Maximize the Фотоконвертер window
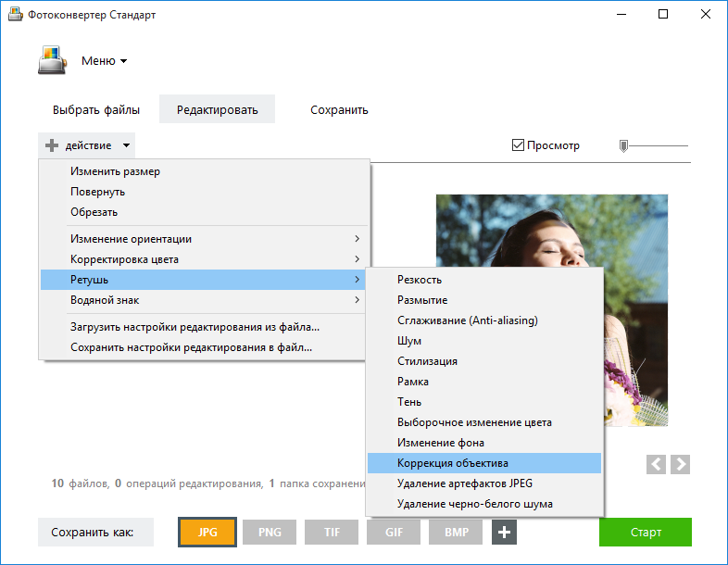Image resolution: width=728 pixels, height=565 pixels. [x=663, y=15]
